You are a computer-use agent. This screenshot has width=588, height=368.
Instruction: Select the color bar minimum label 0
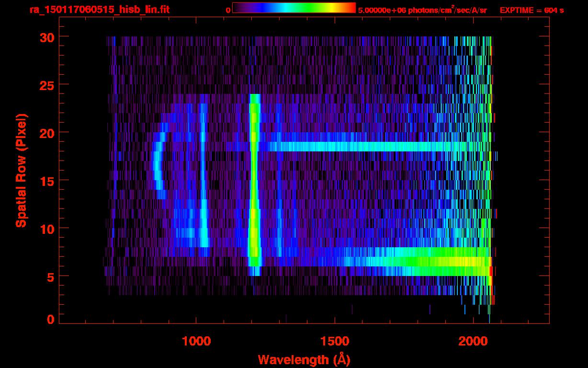[x=228, y=10]
